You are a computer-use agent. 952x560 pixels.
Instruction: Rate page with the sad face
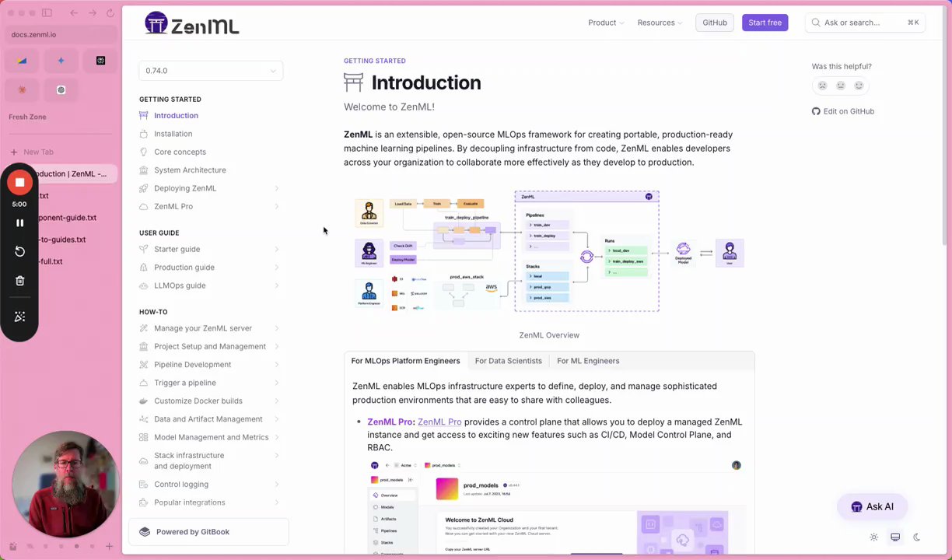[x=822, y=86]
